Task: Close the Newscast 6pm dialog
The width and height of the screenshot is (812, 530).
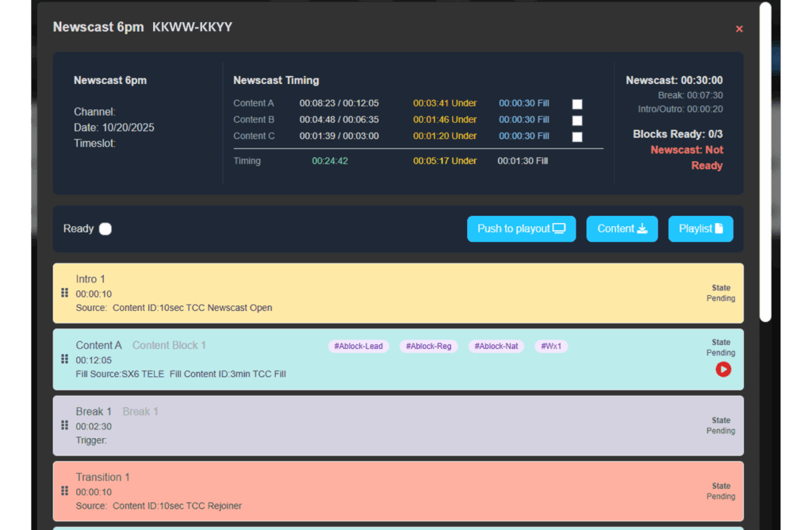Action: 739,29
